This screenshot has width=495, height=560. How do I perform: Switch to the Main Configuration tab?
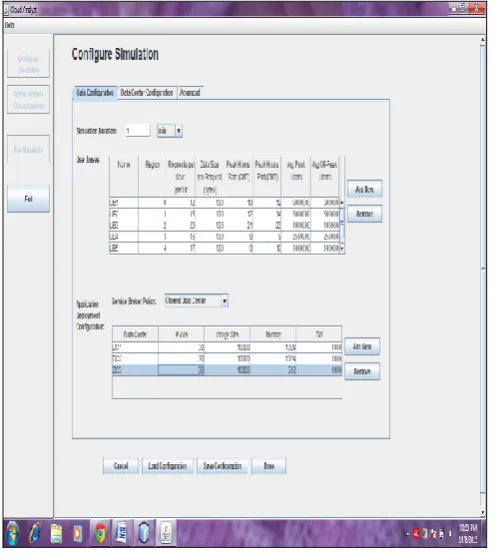click(x=95, y=93)
